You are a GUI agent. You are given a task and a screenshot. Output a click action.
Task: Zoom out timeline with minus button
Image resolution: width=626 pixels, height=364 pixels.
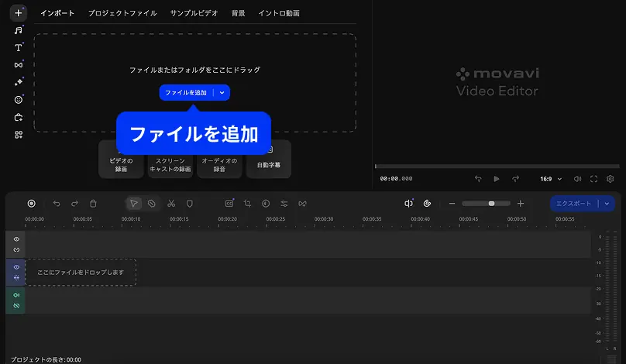452,204
